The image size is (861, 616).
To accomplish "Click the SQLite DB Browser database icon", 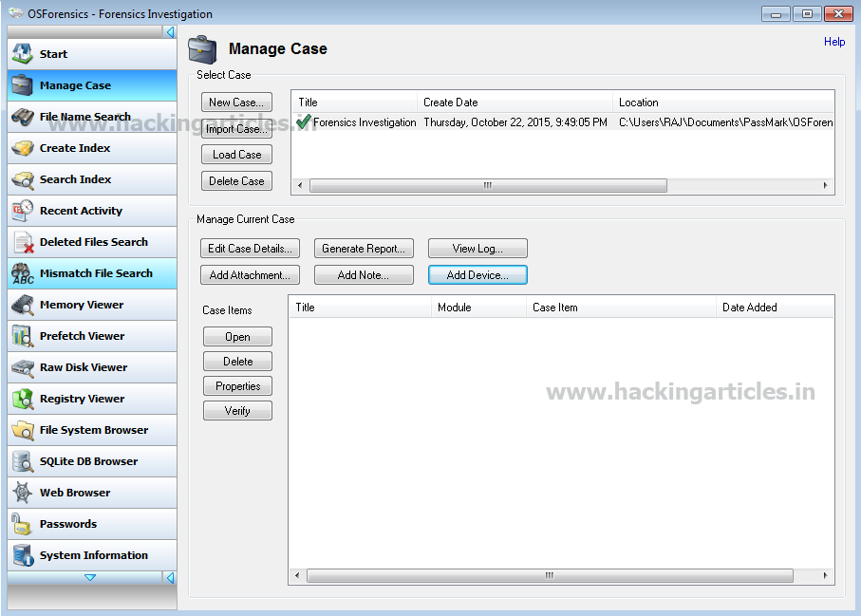I will pyautogui.click(x=23, y=461).
